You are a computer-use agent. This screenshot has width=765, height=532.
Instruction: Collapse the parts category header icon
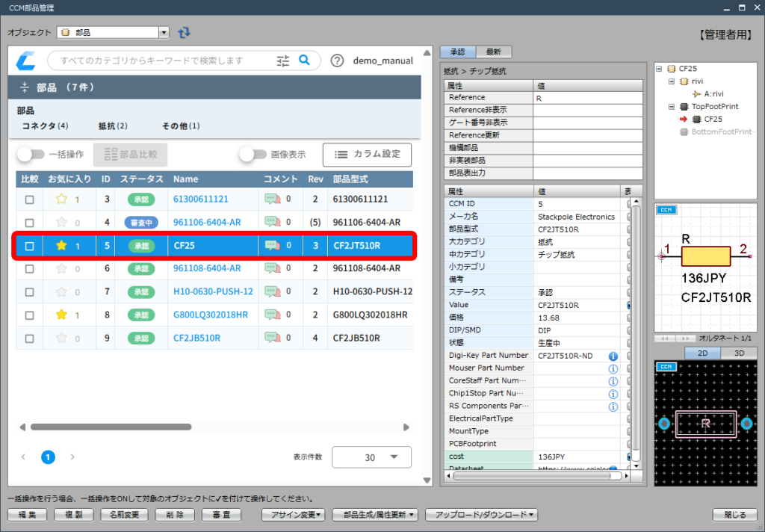25,87
